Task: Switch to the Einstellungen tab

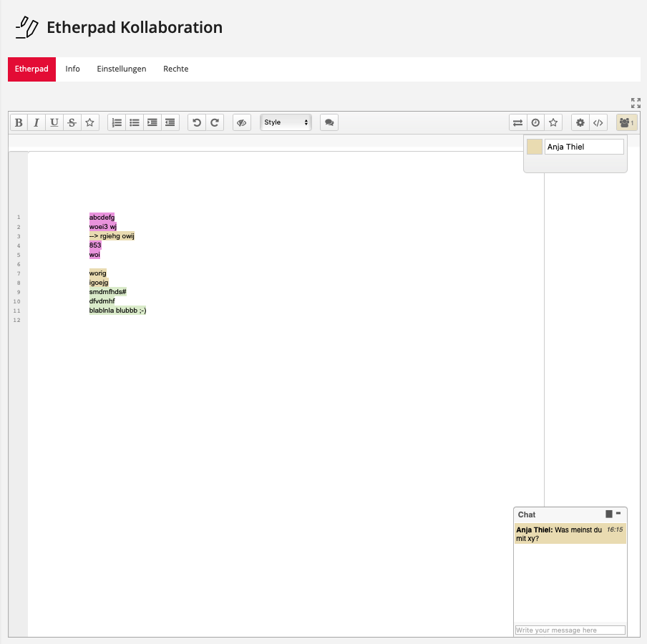Action: tap(122, 69)
